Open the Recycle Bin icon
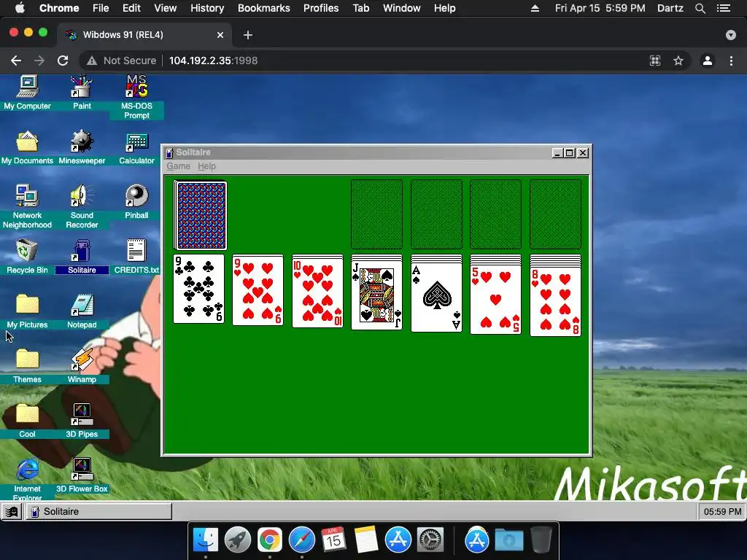The width and height of the screenshot is (747, 560). (x=27, y=257)
